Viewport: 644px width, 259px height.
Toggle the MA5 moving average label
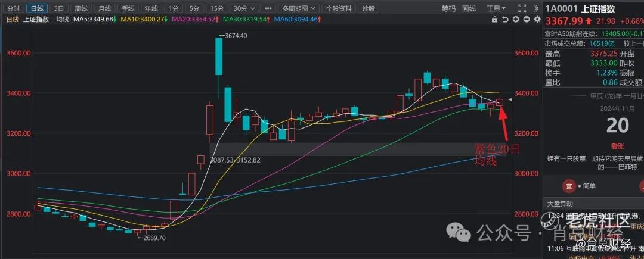click(94, 19)
